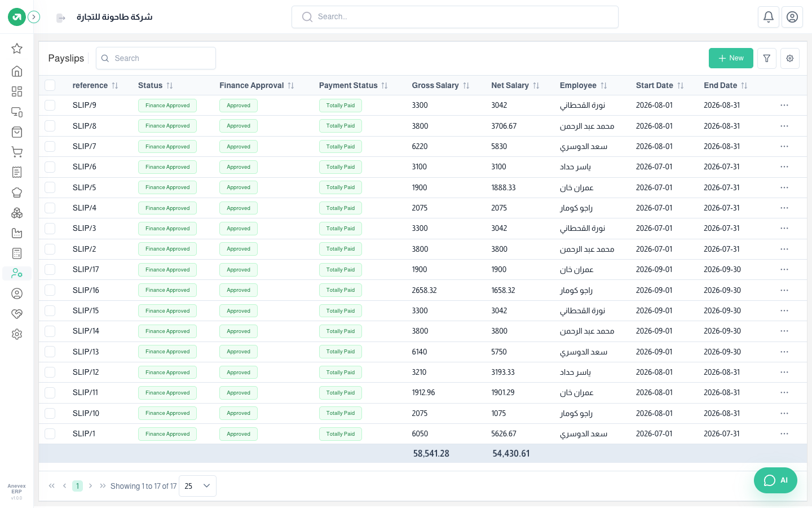The image size is (812, 508).
Task: Open the rows-per-page dropdown showing 25
Action: 197,486
